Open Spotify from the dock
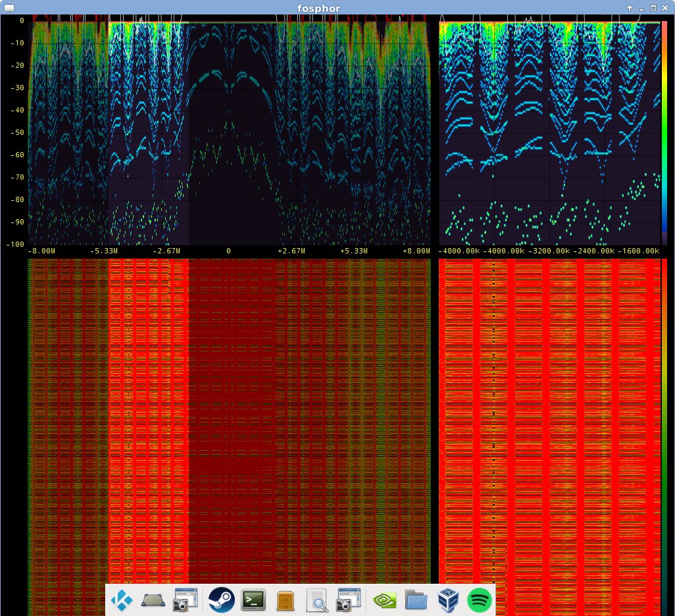 coord(480,600)
